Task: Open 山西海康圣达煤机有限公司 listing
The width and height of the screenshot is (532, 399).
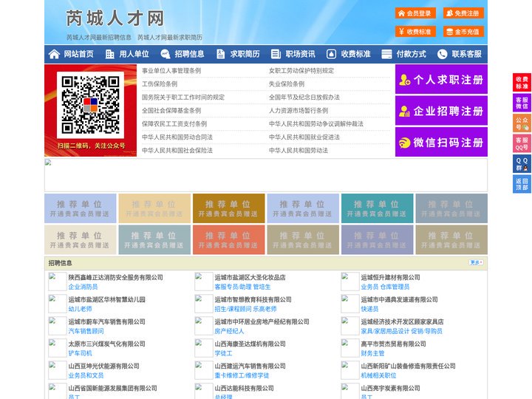Action: pos(250,344)
